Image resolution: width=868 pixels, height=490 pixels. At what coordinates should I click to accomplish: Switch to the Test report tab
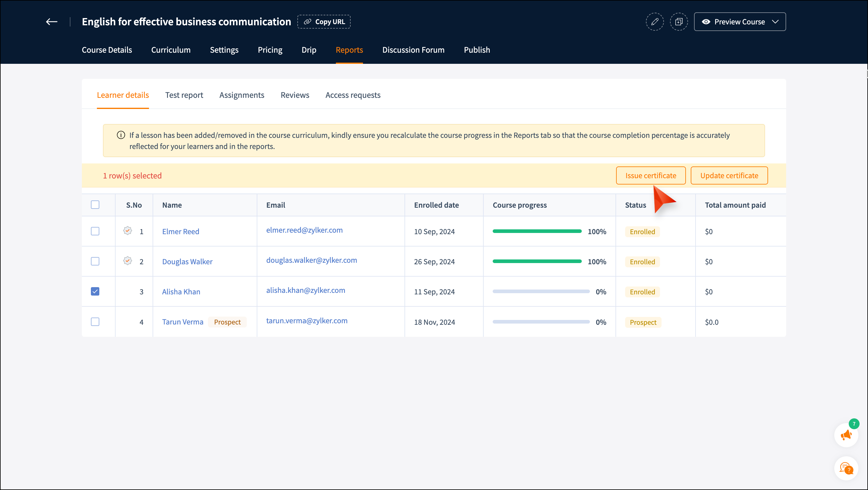184,95
